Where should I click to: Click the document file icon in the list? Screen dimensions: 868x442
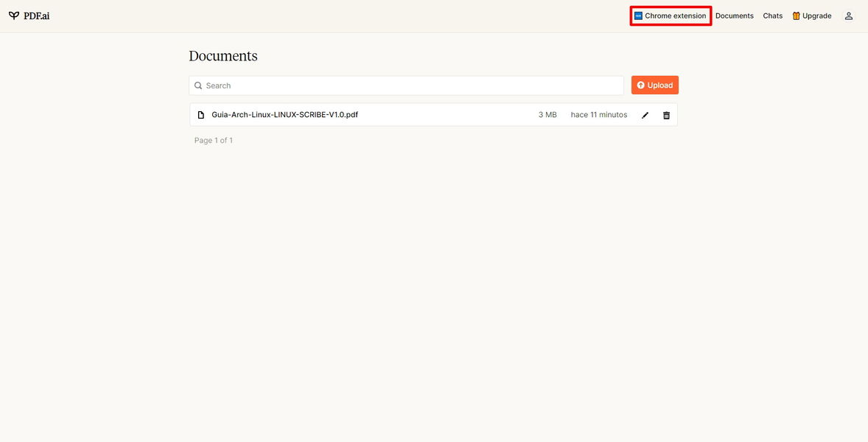pos(201,115)
